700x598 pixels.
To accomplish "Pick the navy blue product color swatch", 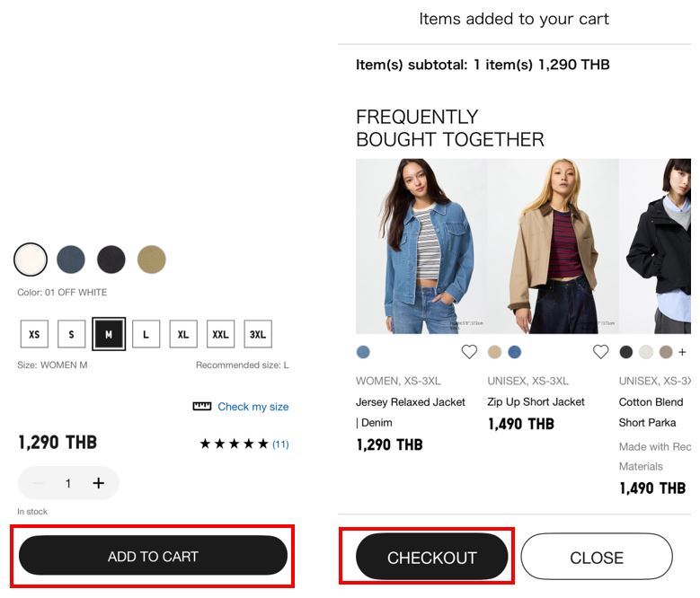I will (x=71, y=259).
